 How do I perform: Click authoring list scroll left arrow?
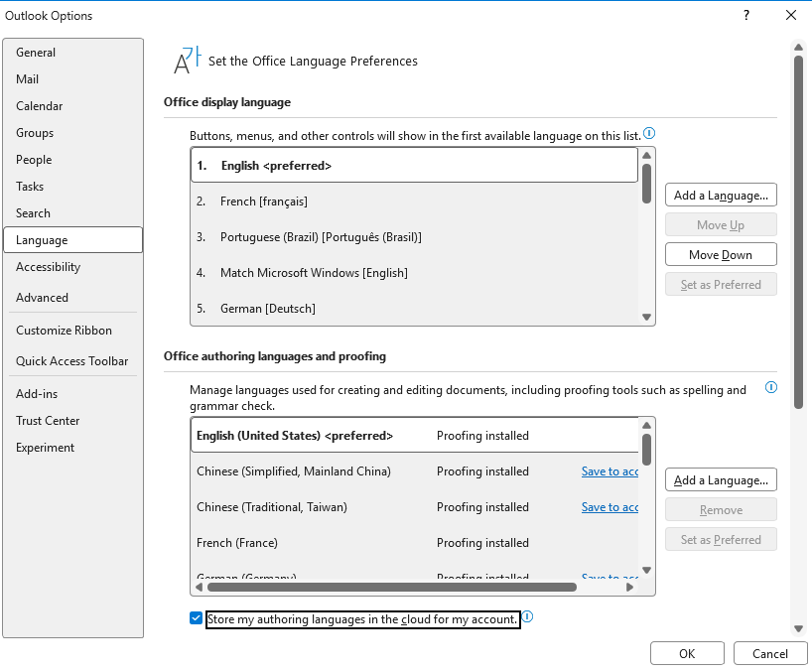pos(199,587)
